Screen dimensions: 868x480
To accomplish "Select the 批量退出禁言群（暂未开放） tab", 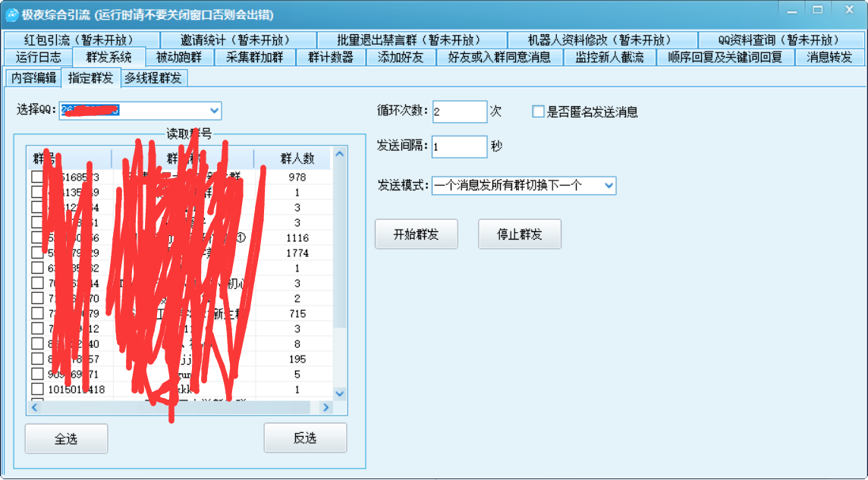I will (x=411, y=40).
